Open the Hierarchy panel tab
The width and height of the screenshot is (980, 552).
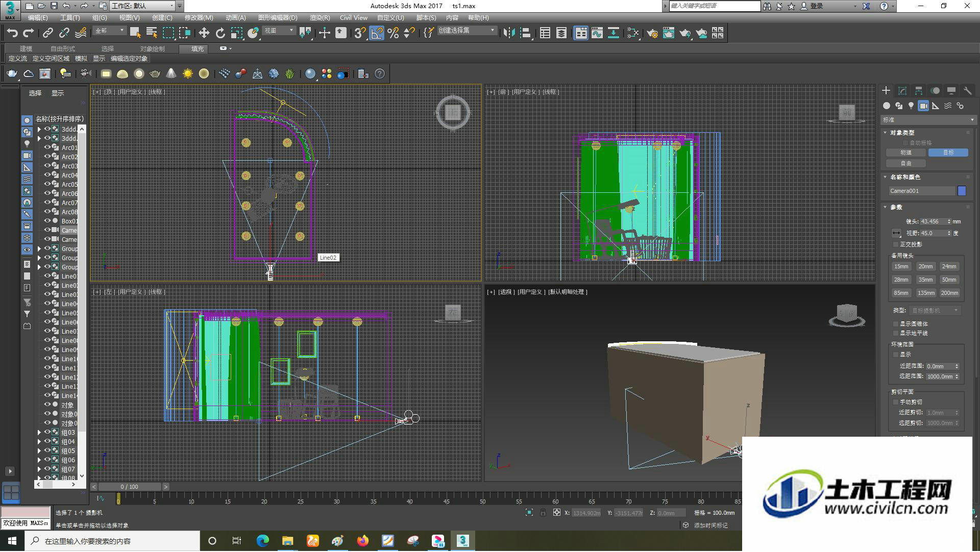tap(919, 90)
